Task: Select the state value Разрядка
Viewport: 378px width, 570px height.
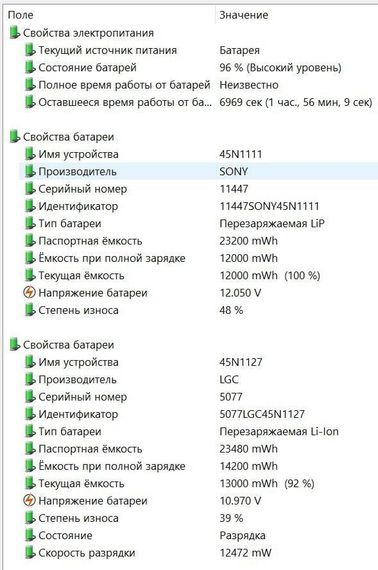Action: [x=242, y=536]
